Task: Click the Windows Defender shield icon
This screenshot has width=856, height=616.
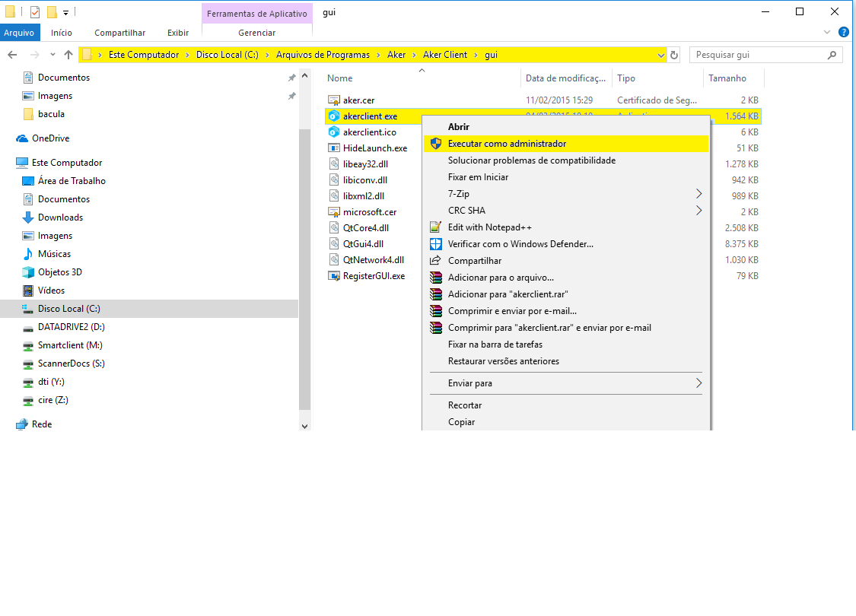Action: 435,244
